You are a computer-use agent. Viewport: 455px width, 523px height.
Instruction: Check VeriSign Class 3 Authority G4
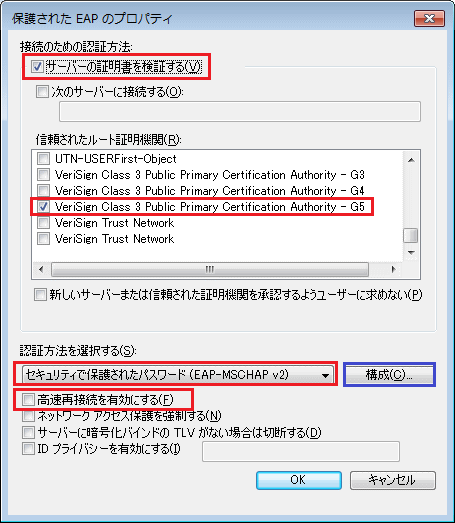click(43, 190)
